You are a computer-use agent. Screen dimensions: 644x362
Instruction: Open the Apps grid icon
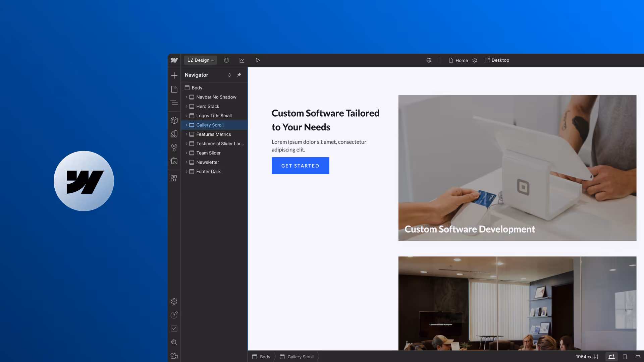[174, 179]
